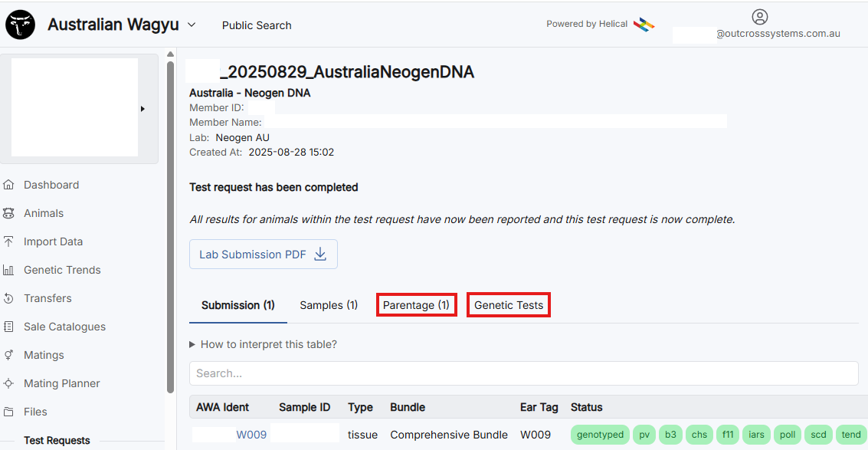Click the green 'genotyped' status badge
Screen dimensions: 868x450
[x=600, y=435]
